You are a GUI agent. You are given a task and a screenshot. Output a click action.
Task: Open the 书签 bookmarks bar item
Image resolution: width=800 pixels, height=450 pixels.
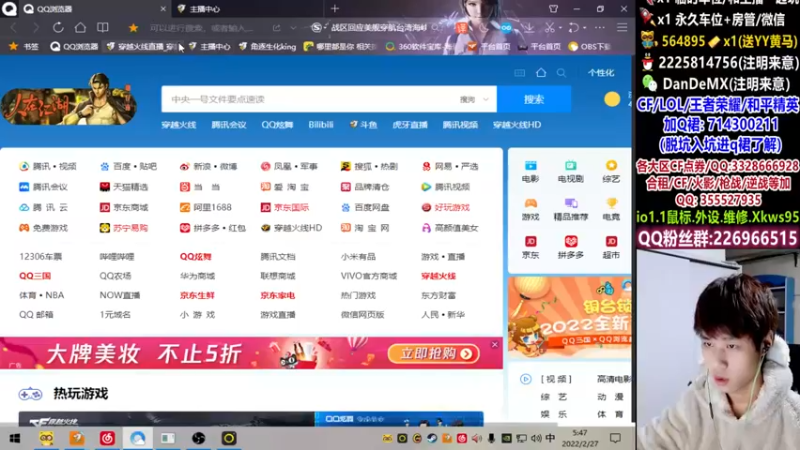tap(24, 46)
